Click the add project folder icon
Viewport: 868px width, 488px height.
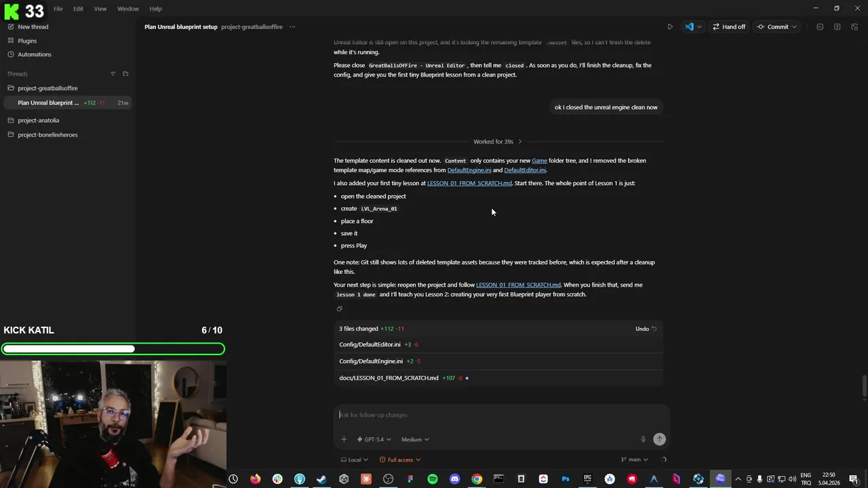click(125, 74)
